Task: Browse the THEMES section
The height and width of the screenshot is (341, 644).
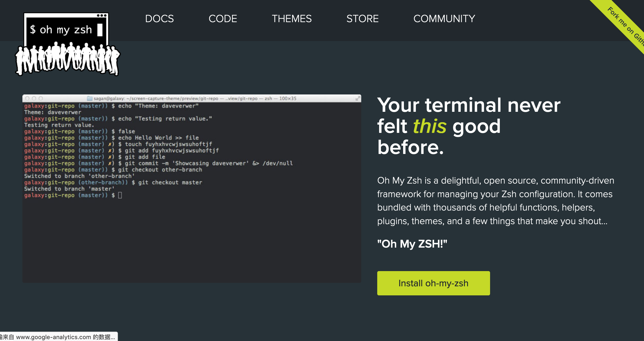Action: click(x=292, y=19)
